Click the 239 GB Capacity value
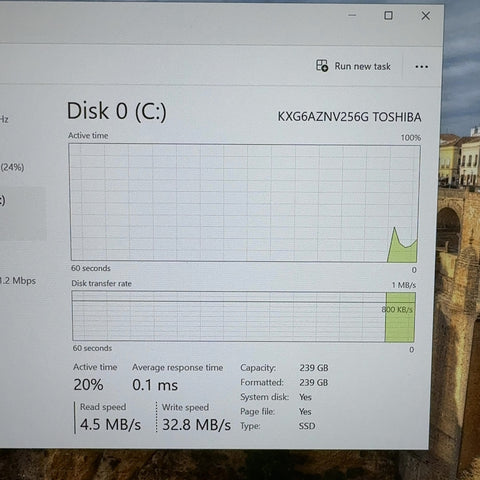This screenshot has height=480, width=480. click(x=314, y=368)
